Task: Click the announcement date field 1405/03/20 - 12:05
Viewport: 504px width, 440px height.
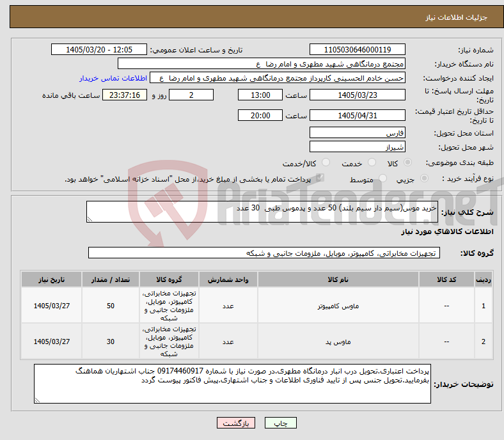Action: click(99, 49)
